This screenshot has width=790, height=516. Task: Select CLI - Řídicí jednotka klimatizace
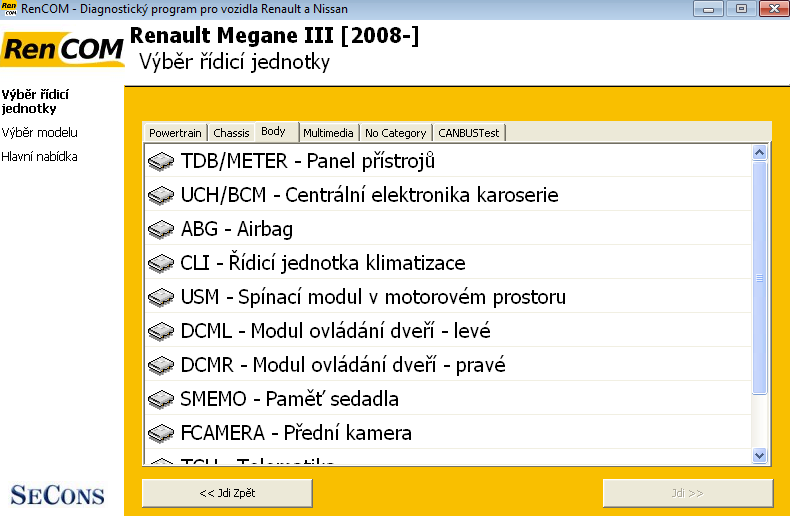coord(448,263)
